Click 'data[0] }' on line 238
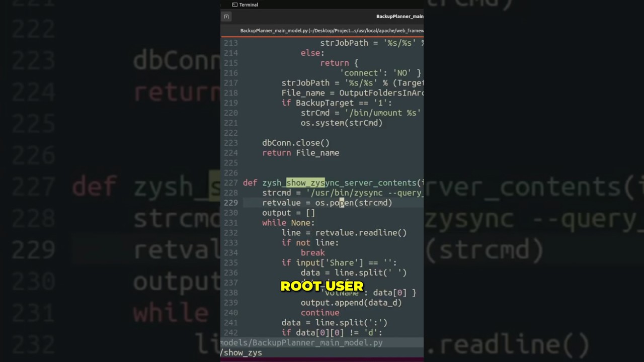 click(x=394, y=293)
